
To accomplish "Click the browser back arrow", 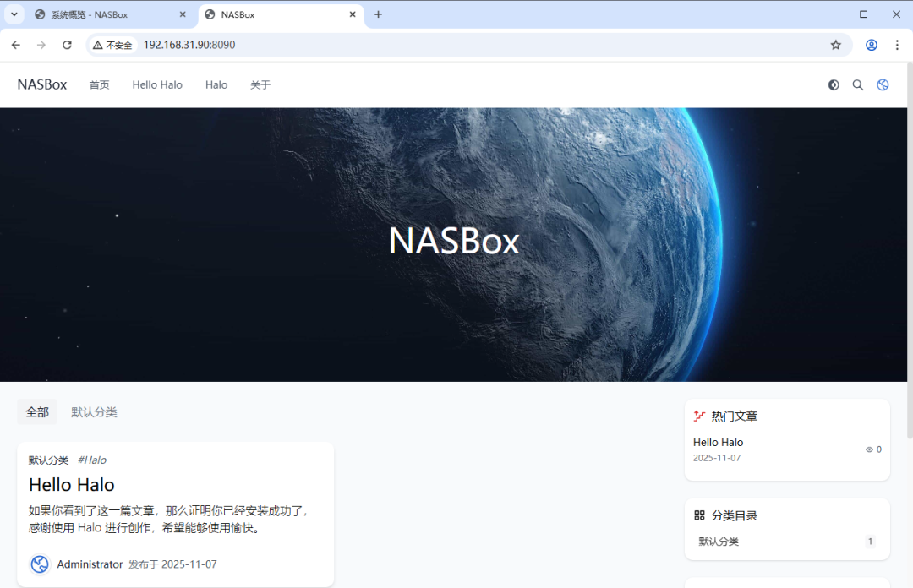I will [16, 45].
